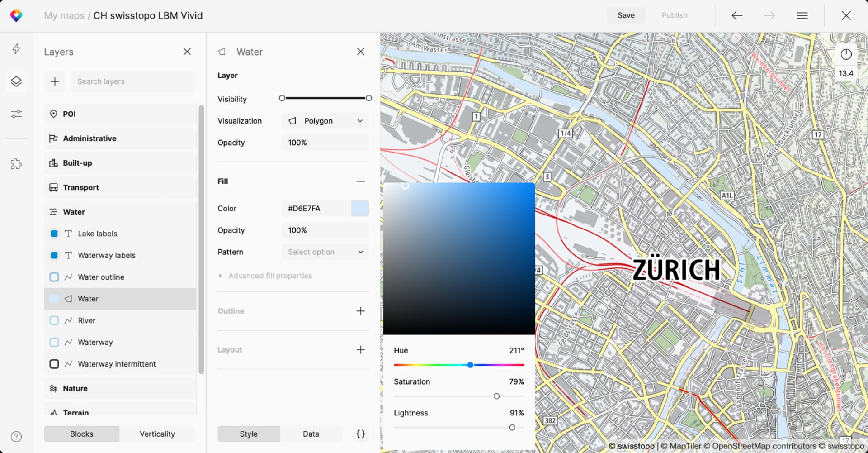
Task: Open the hamburger menu
Action: (x=802, y=15)
